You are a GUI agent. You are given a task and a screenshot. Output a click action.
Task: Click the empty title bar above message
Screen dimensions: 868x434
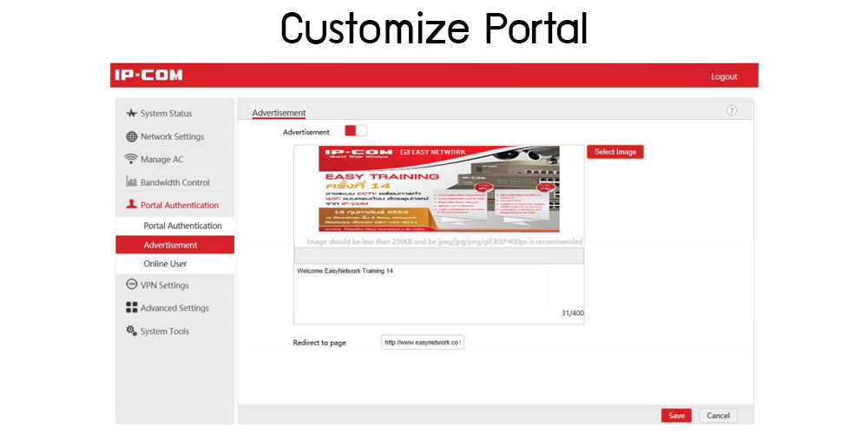click(x=439, y=256)
